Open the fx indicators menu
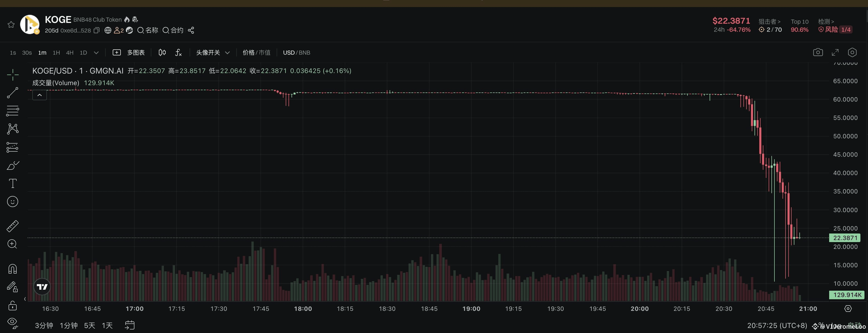Viewport: 868px width, 333px height. [x=178, y=53]
